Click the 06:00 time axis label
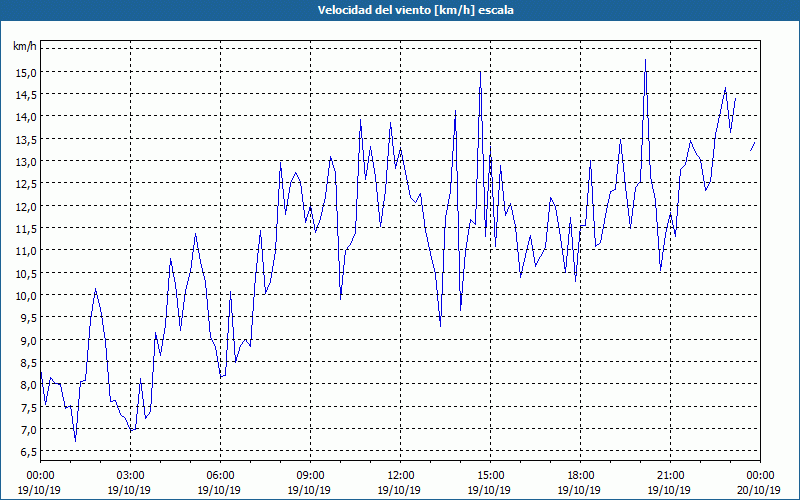Image resolution: width=800 pixels, height=500 pixels. 220,475
